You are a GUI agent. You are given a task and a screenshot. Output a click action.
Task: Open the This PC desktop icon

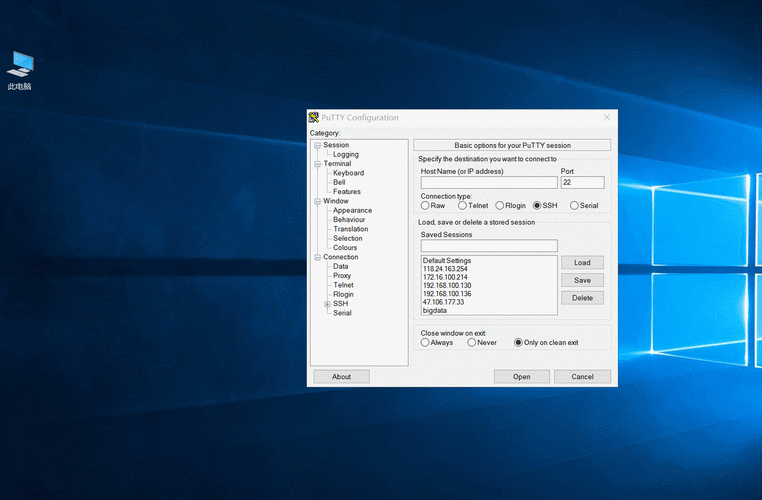[20, 70]
